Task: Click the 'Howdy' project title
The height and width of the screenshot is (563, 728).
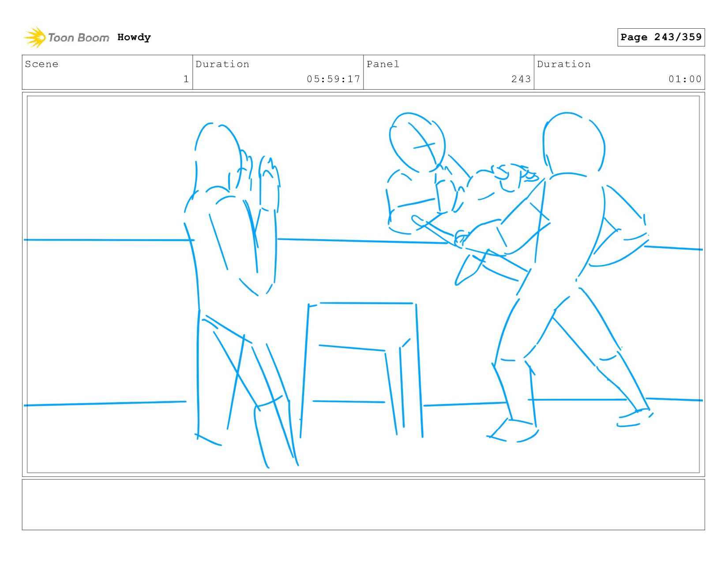Action: (134, 38)
